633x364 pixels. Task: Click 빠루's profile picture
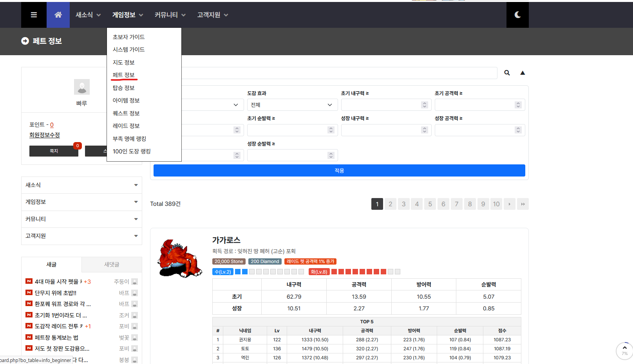(81, 87)
